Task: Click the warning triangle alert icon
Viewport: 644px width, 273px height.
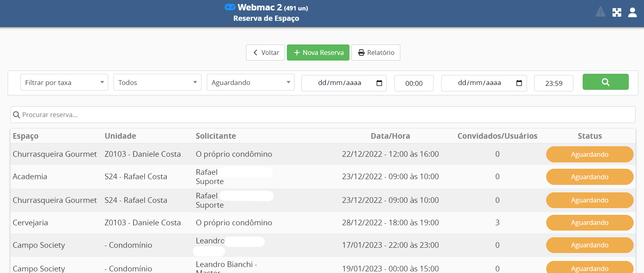Action: point(600,12)
